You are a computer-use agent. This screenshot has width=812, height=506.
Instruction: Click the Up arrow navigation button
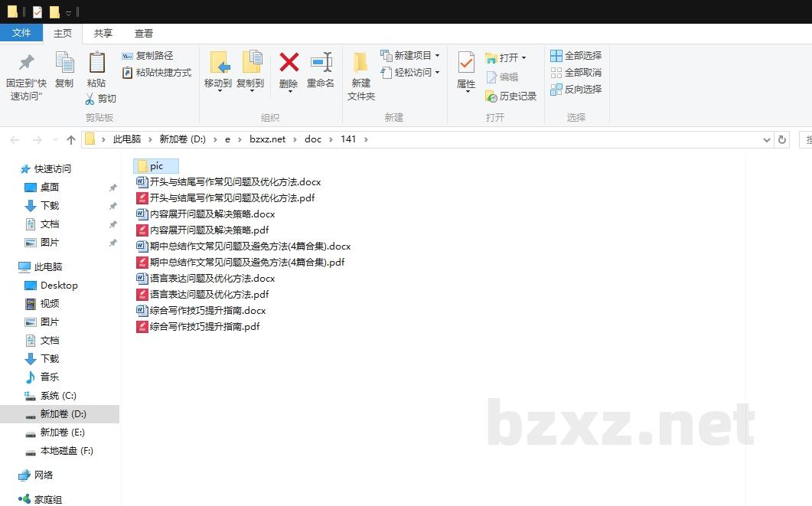pos(71,139)
